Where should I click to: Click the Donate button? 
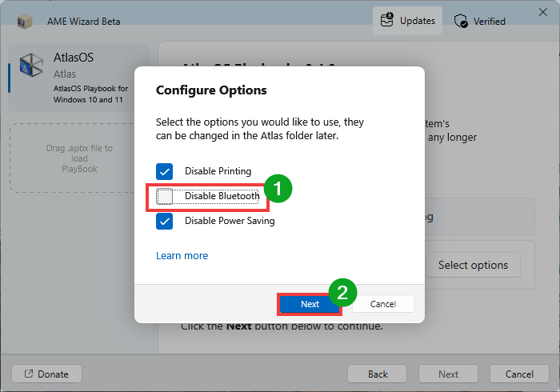pos(46,374)
